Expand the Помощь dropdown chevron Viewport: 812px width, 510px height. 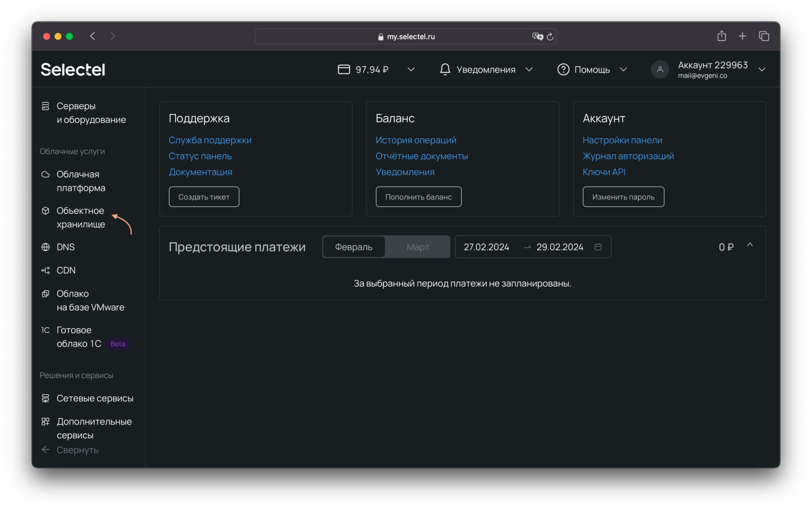pos(623,70)
